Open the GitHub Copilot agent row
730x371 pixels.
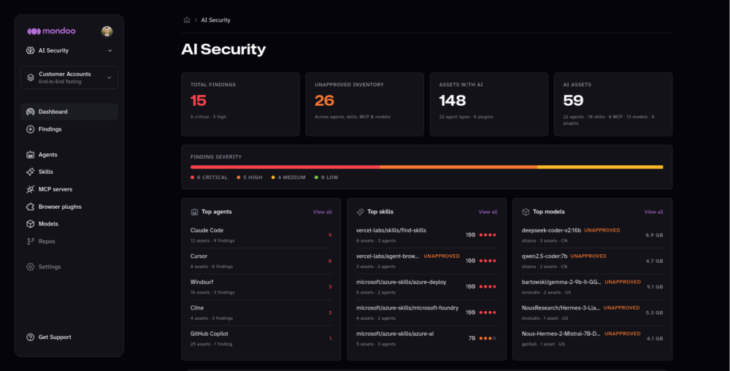click(261, 338)
